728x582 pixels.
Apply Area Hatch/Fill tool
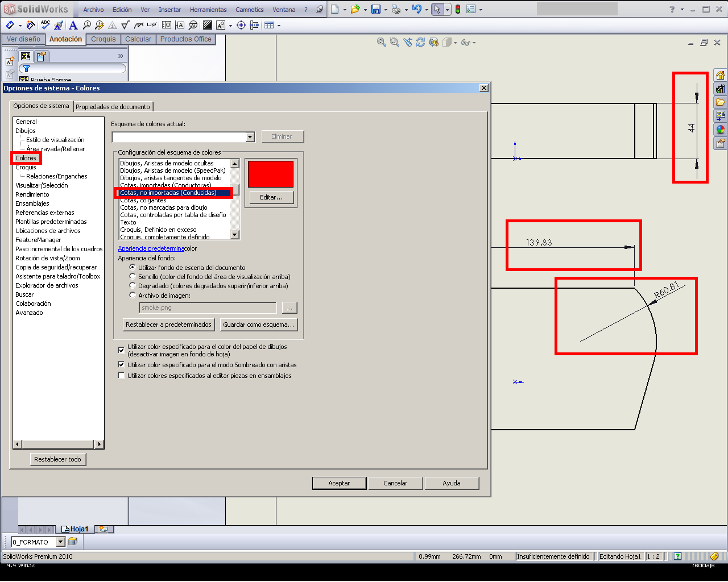tap(207, 25)
